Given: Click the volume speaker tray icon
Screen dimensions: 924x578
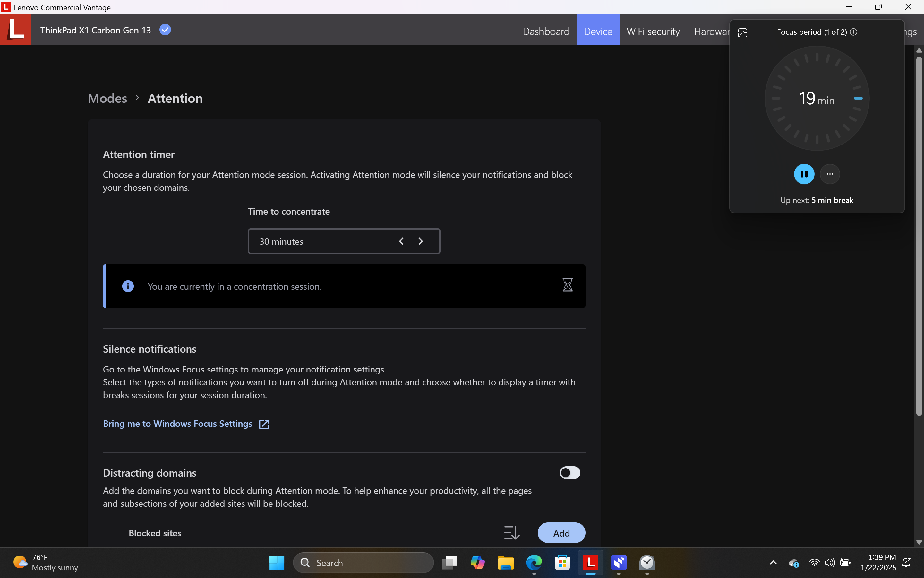Looking at the screenshot, I should coord(830,563).
